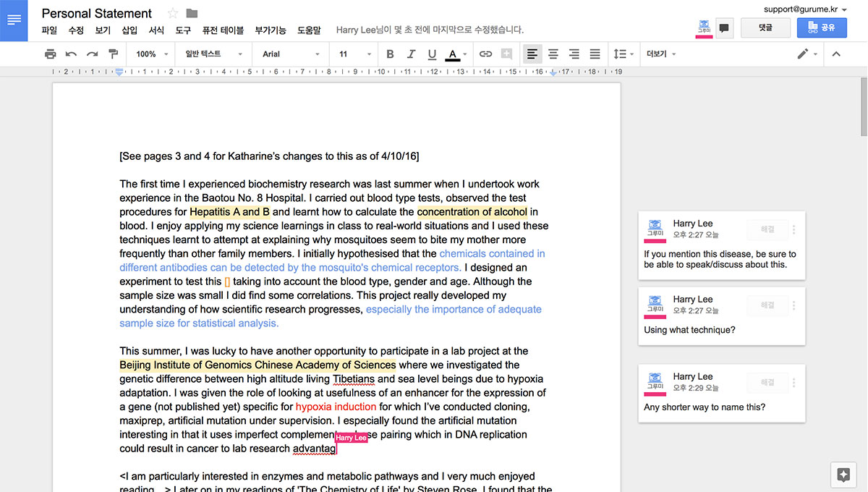Click highlighted 'concentration of alcohol' text

[472, 212]
